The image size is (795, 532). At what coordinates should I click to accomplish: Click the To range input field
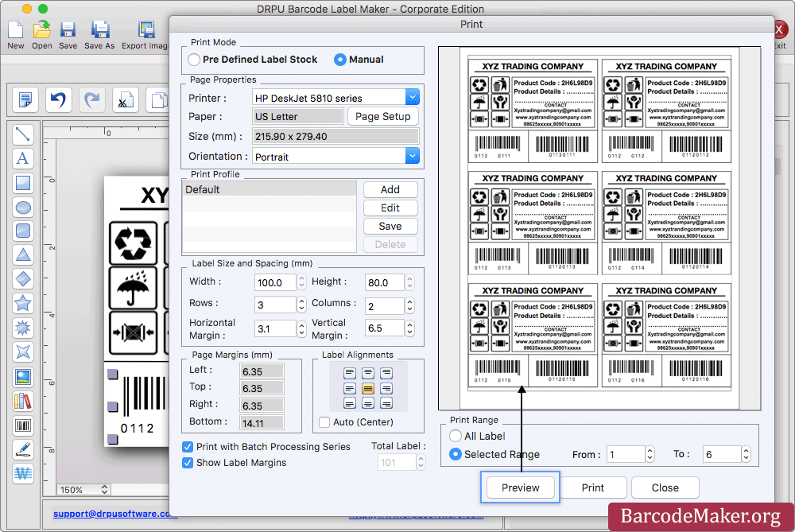[722, 454]
